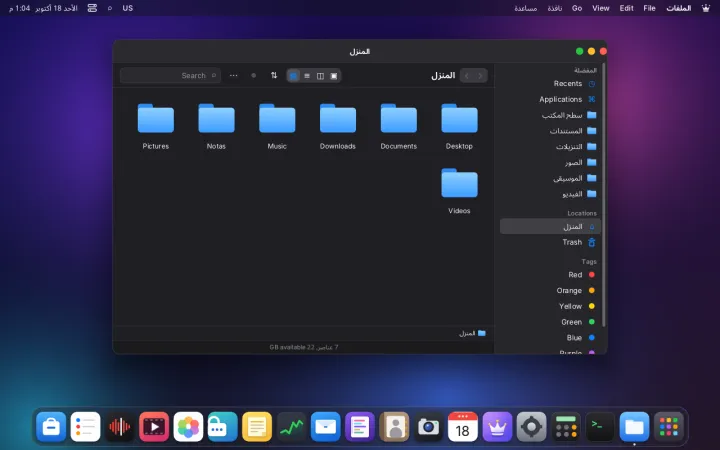Click the menu bar search magnifier
Image resolution: width=720 pixels, height=450 pixels.
(110, 8)
